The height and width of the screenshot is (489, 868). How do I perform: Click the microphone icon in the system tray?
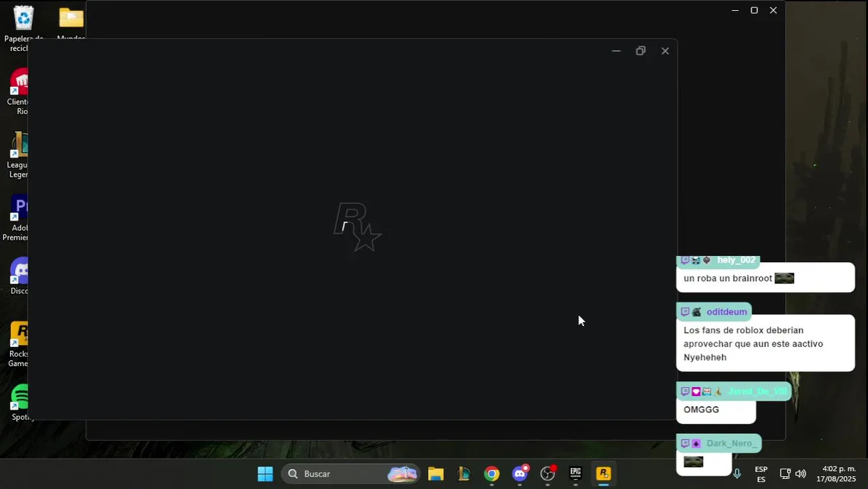tap(737, 473)
